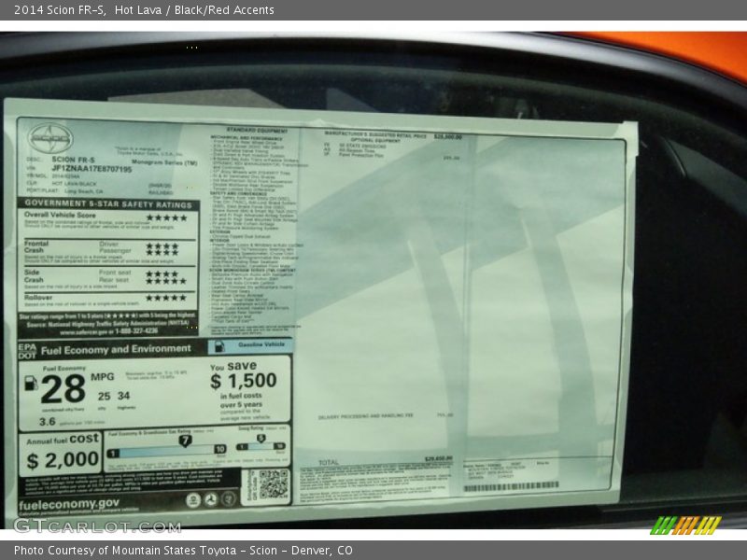Viewport: 747px width, 560px height.
Task: Click the smog rating marker 5
Action: click(261, 438)
